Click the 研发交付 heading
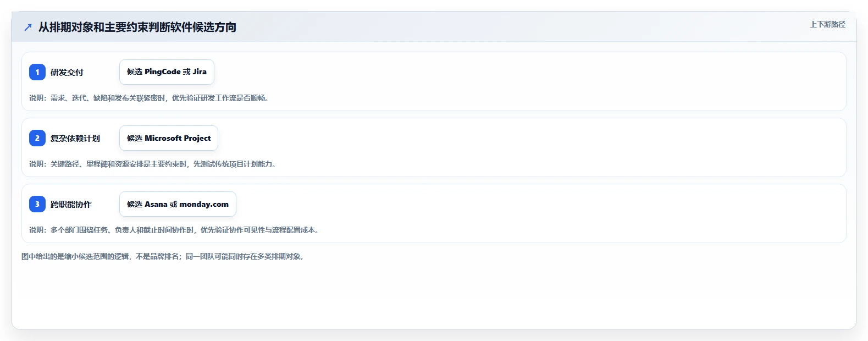The height and width of the screenshot is (341, 868). point(67,72)
